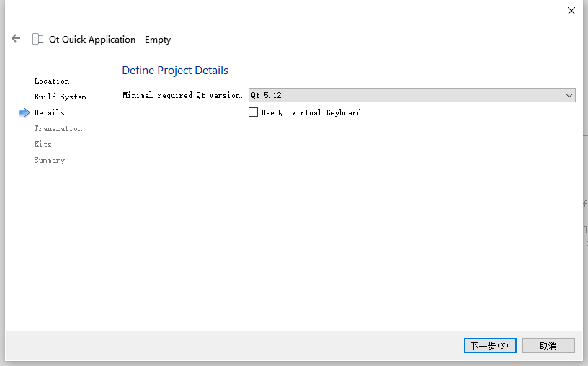The width and height of the screenshot is (588, 366).
Task: Click the Minimal required Qt version label
Action: coord(182,95)
